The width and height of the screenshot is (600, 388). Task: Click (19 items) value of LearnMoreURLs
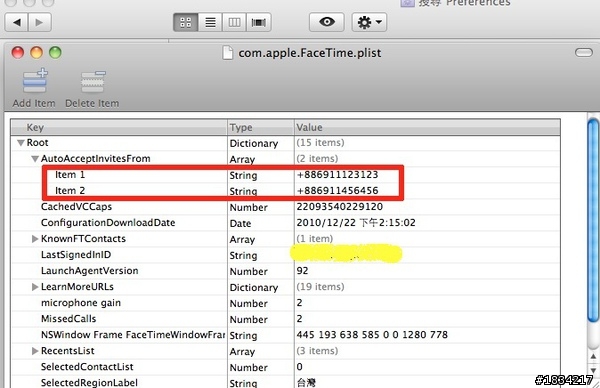point(320,287)
